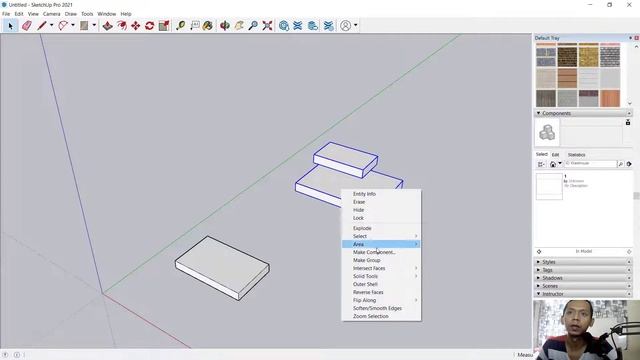Select the Rectangle shape tool
The image size is (640, 360).
point(84,26)
